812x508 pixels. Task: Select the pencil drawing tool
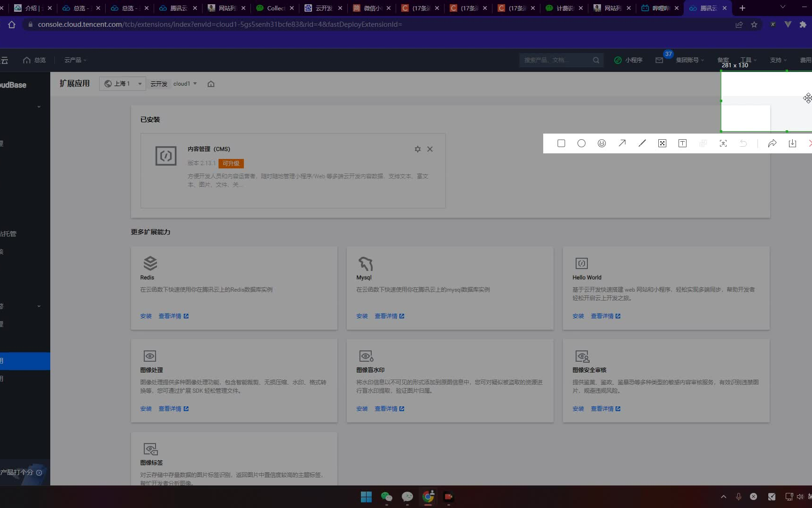point(642,143)
